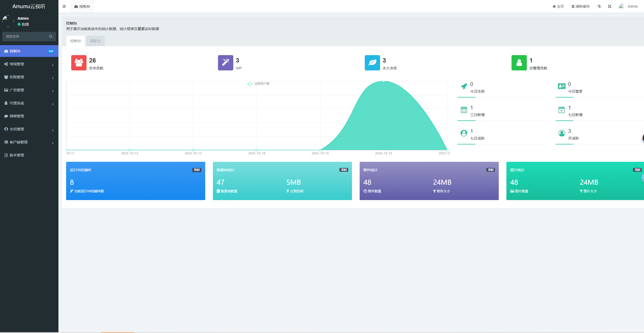The height and width of the screenshot is (333, 644).
Task: Toggle the hamburger sidebar menu icon
Action: [64, 6]
